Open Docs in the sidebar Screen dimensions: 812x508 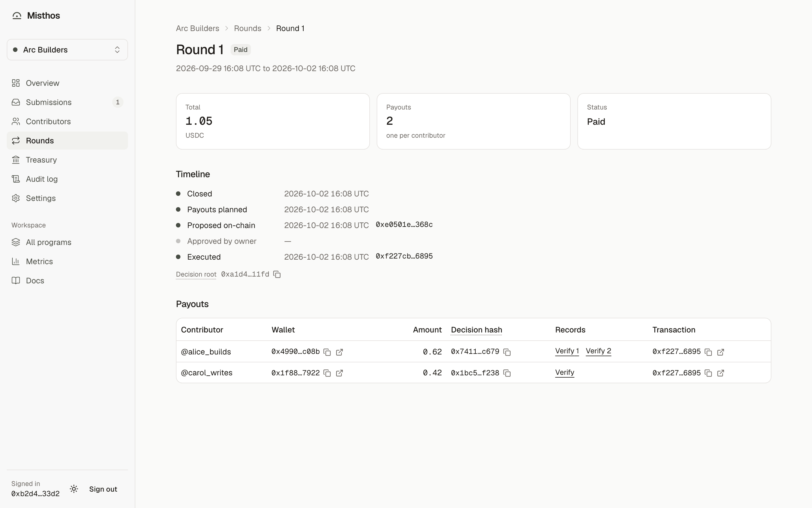click(67, 281)
